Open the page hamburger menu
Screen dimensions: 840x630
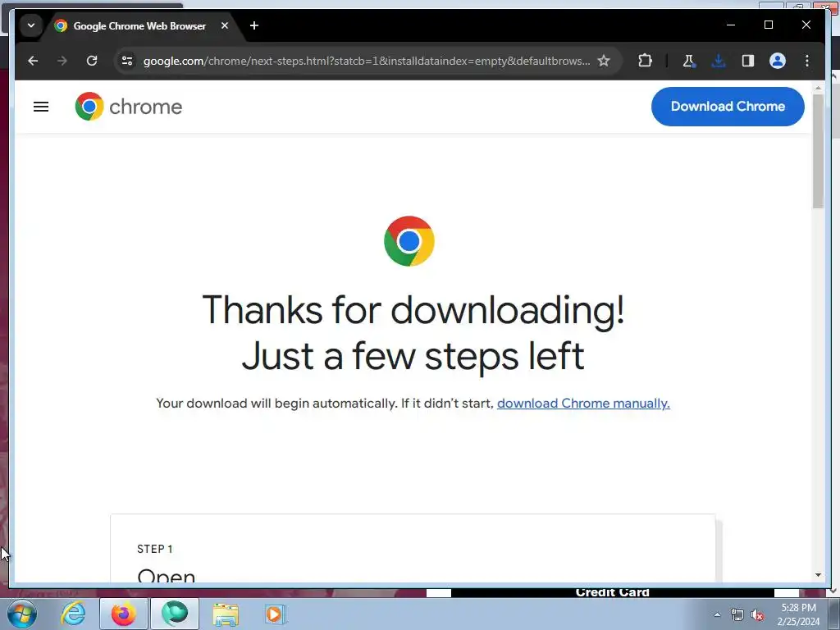click(x=41, y=107)
